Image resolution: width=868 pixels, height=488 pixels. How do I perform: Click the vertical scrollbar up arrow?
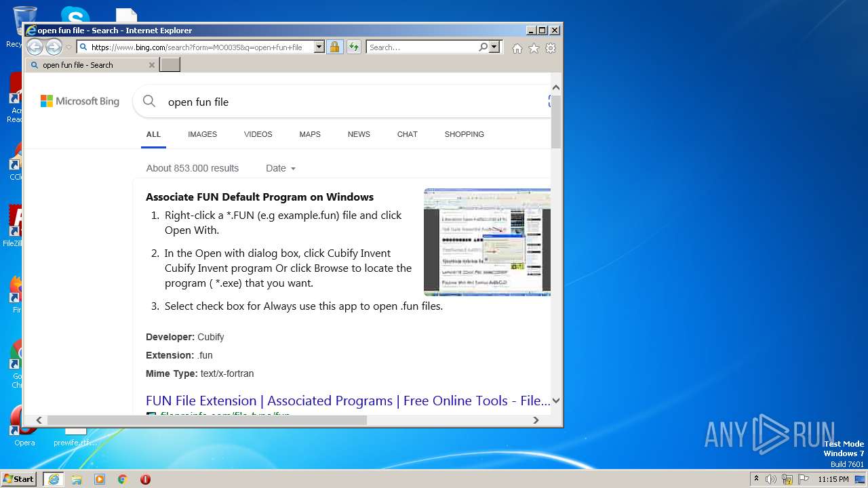[x=556, y=87]
